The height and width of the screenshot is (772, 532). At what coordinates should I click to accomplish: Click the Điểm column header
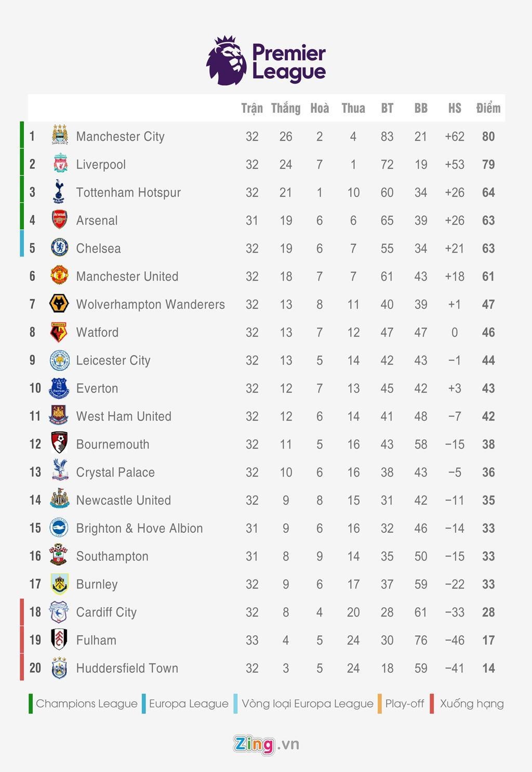[x=488, y=108]
